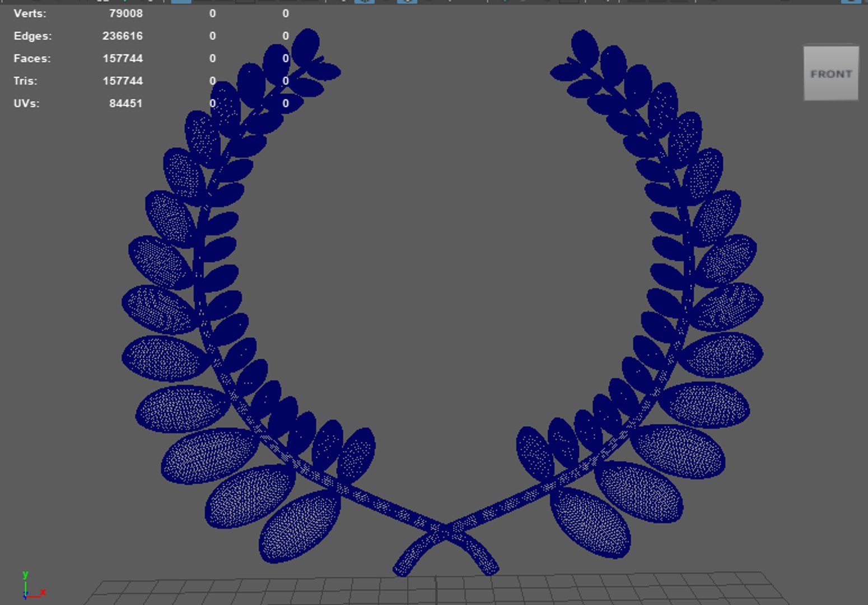Click the 157744 value in the Tris row
Screen dimensions: 868x605
tap(122, 81)
